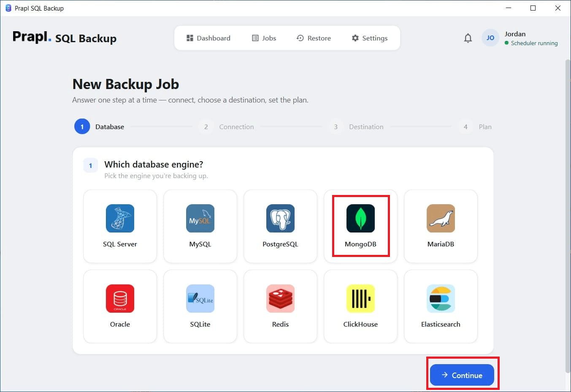
Task: Click the 'ClickHouse' label text
Action: coord(360,324)
